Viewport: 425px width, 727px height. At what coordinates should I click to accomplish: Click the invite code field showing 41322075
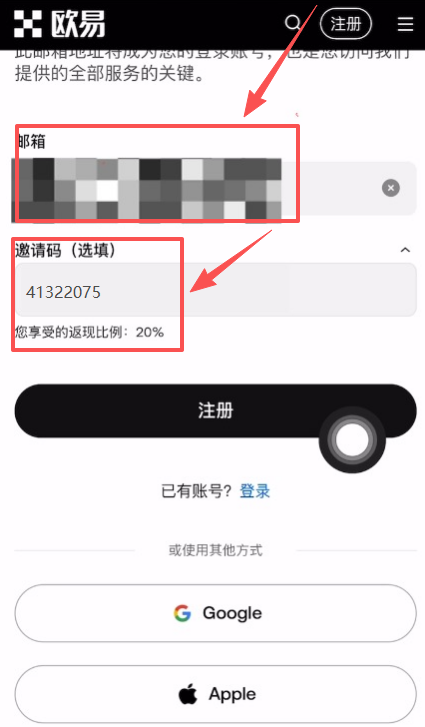point(216,290)
